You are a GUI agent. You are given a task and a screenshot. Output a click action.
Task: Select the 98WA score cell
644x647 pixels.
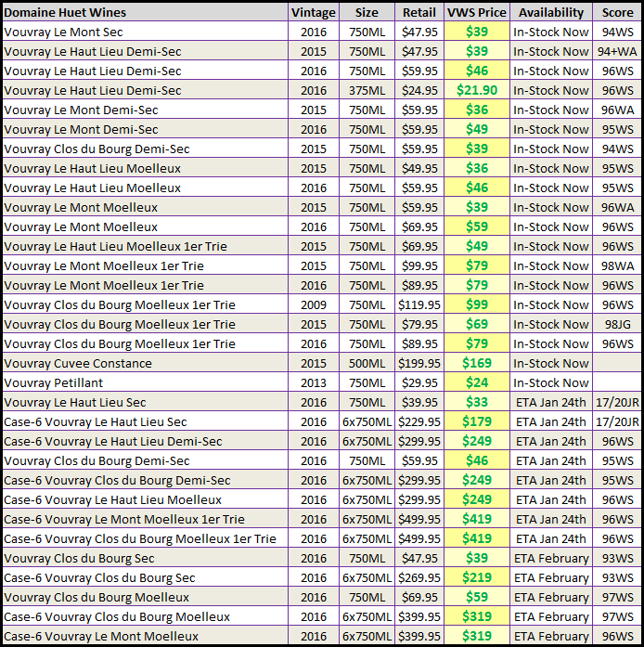point(617,265)
